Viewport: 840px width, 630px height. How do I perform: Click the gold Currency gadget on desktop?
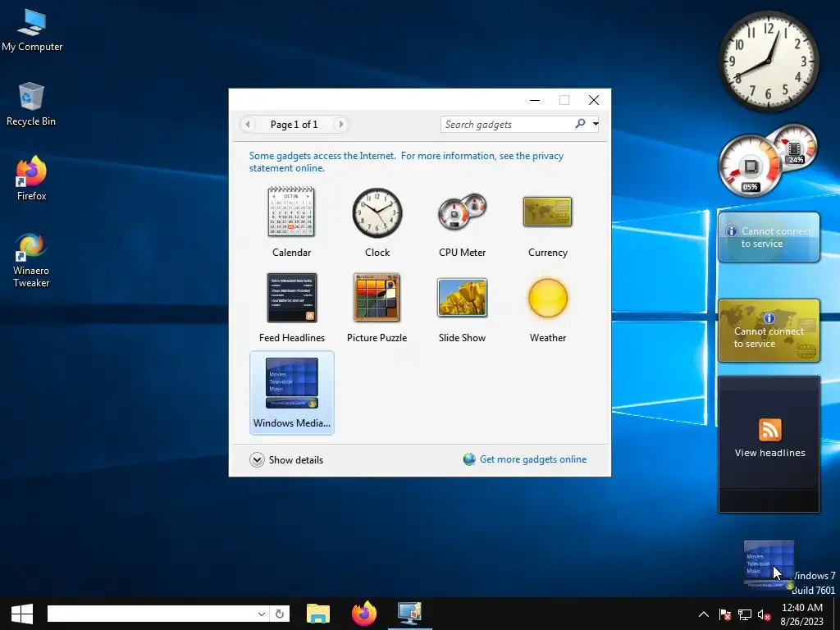tap(768, 331)
